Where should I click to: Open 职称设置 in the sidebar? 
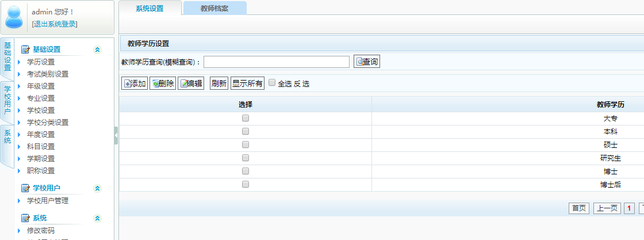[41, 171]
